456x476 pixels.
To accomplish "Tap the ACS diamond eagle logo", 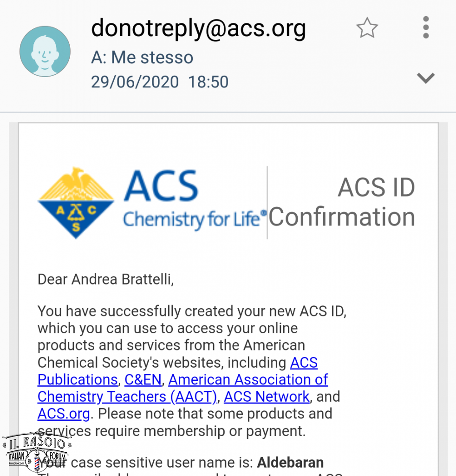I will click(76, 203).
